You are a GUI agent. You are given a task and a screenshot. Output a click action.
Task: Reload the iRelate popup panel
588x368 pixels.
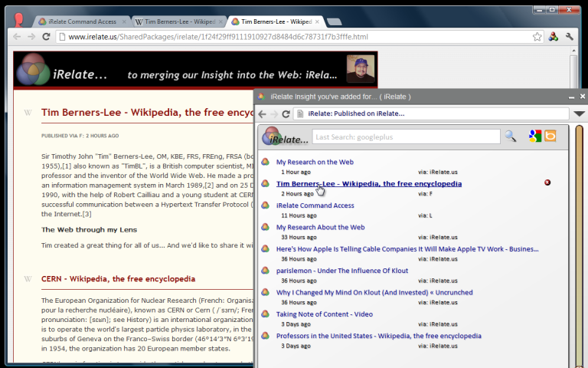point(286,113)
